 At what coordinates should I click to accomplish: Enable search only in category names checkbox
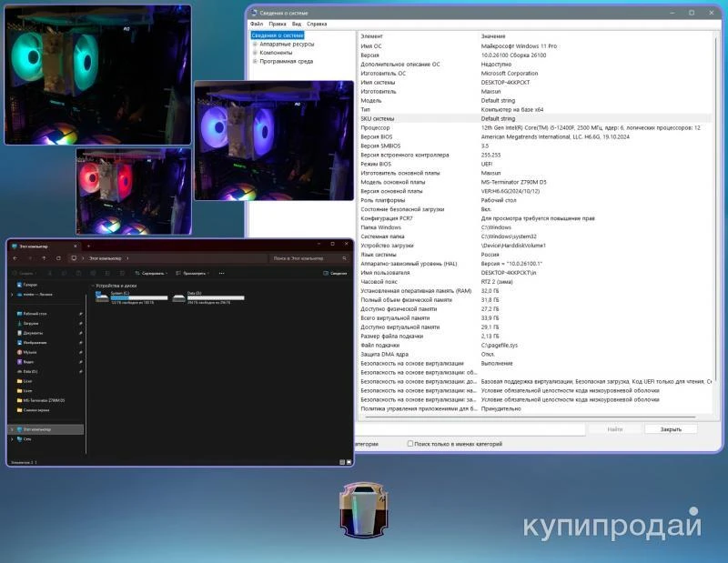(409, 444)
